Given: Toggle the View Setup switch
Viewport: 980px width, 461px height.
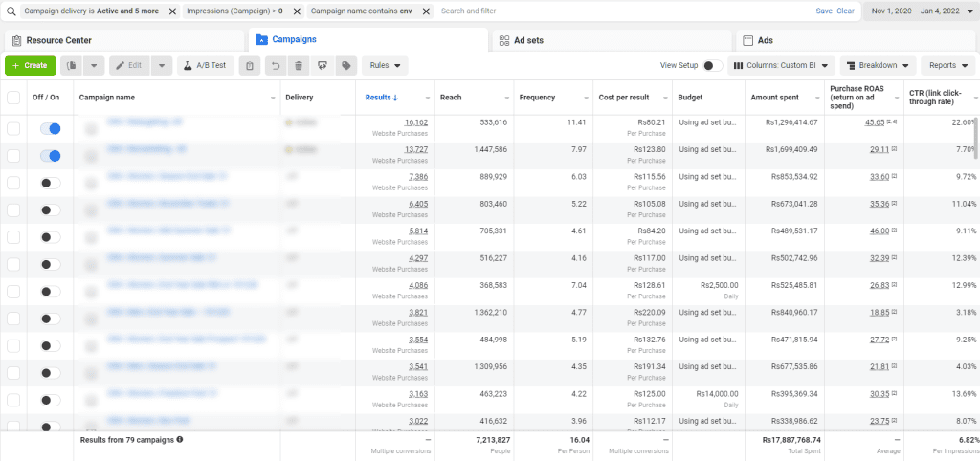Looking at the screenshot, I should click(712, 65).
